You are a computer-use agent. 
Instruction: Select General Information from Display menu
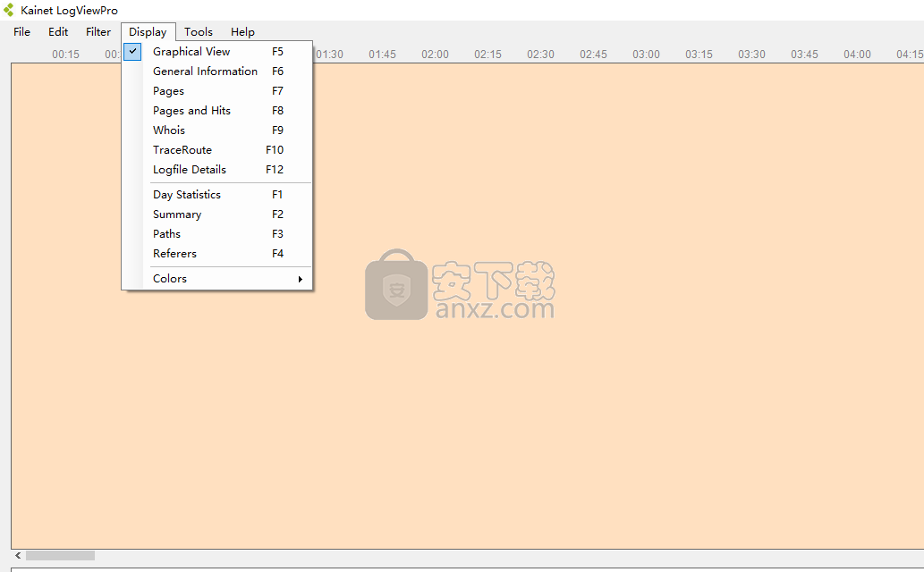tap(216, 71)
